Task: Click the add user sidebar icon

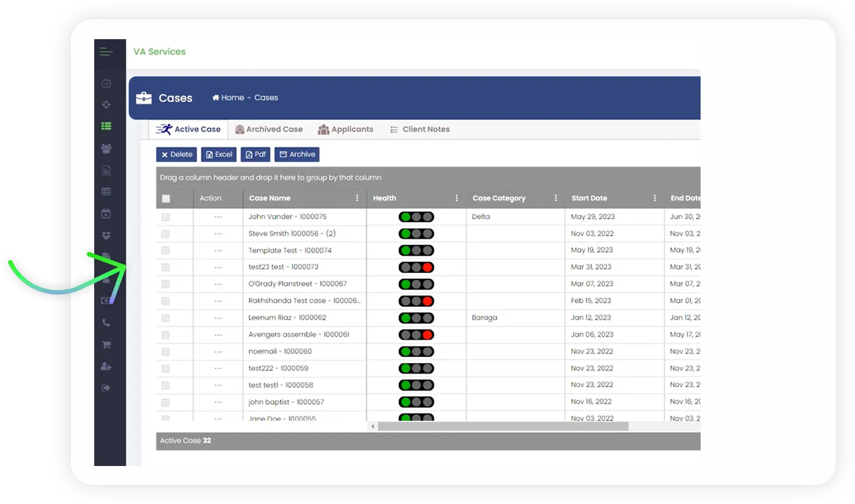Action: pos(106,367)
